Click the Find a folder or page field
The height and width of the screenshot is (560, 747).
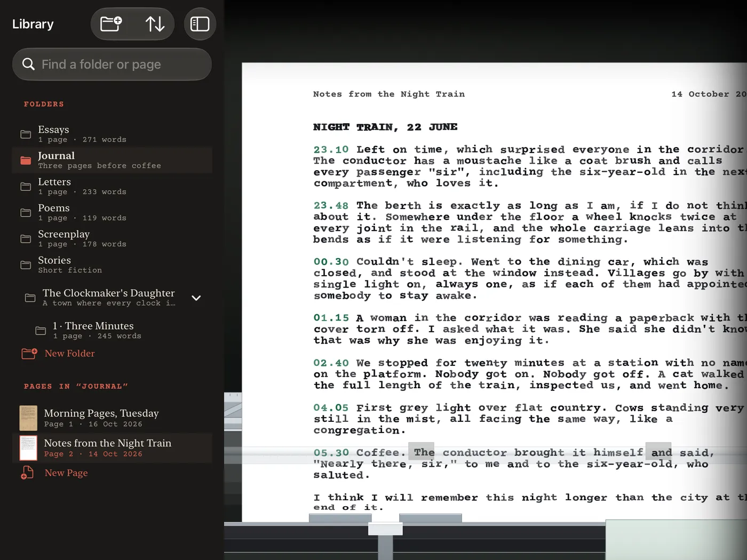tap(112, 65)
